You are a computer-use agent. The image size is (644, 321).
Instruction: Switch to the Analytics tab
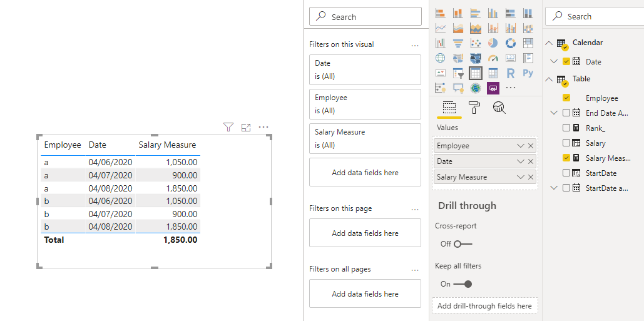(x=499, y=108)
